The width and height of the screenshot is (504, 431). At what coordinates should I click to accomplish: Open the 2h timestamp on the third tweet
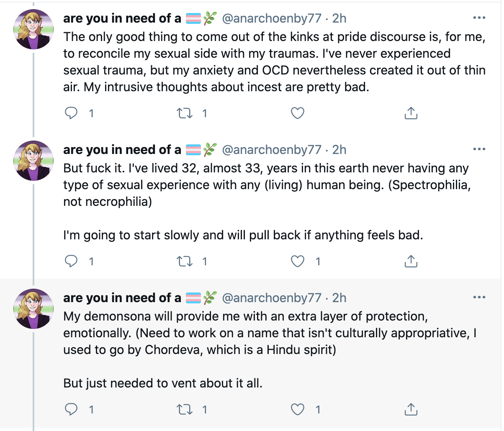point(339,298)
